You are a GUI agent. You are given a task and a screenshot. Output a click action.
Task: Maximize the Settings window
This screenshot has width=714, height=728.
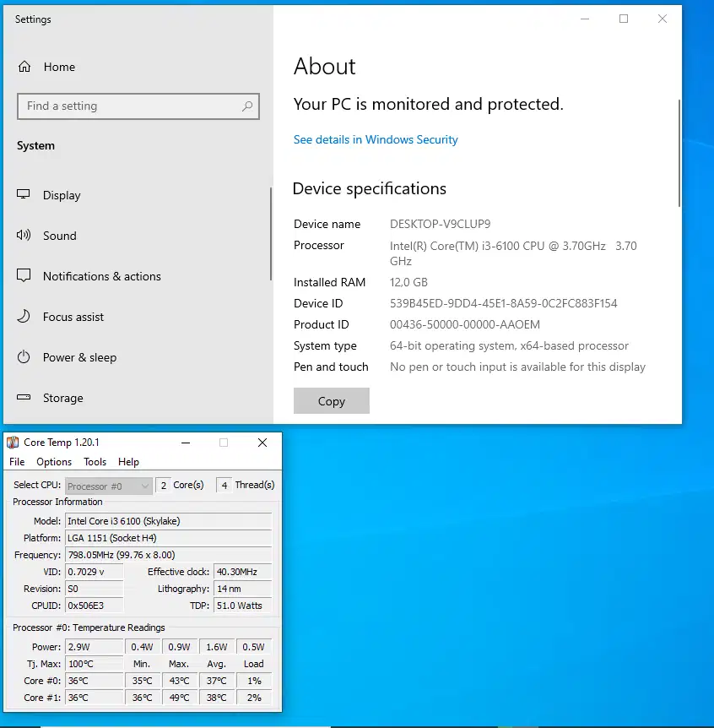point(624,19)
